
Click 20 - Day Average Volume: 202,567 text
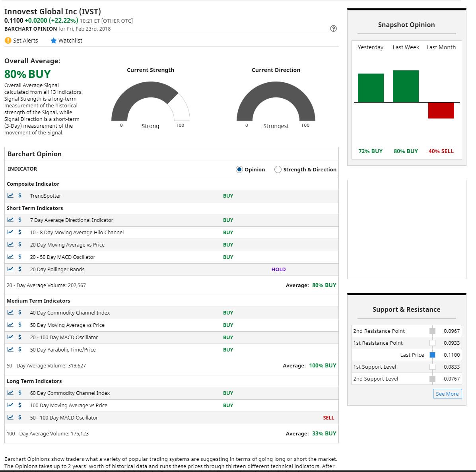[x=46, y=285]
